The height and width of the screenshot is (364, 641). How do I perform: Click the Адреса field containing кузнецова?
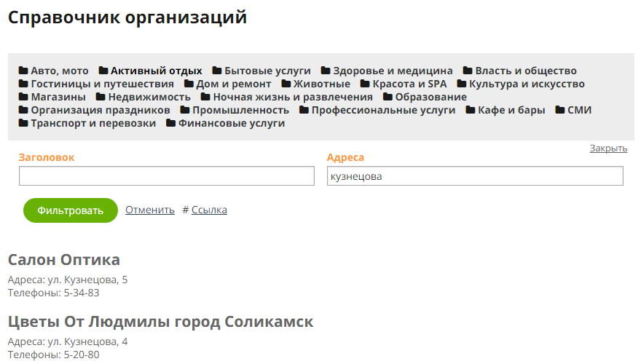click(x=475, y=176)
